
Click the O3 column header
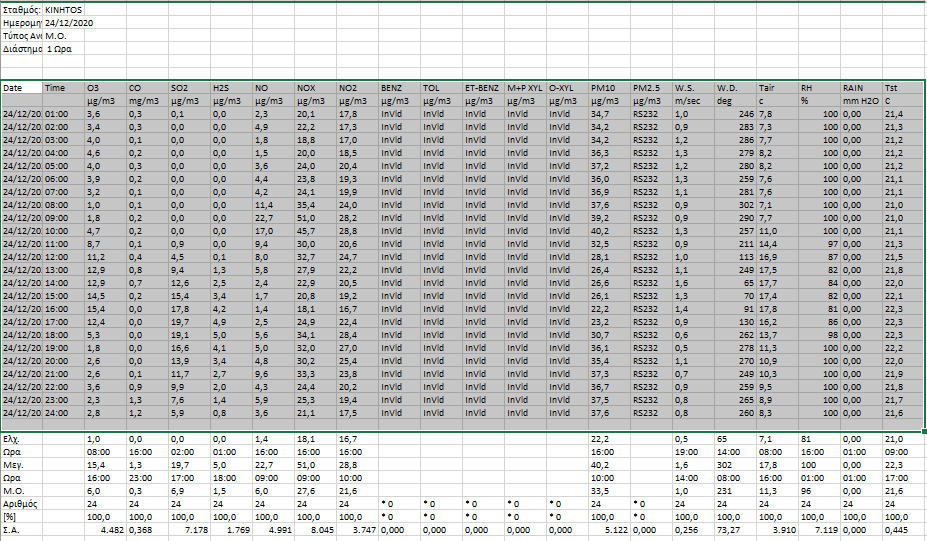click(x=105, y=88)
